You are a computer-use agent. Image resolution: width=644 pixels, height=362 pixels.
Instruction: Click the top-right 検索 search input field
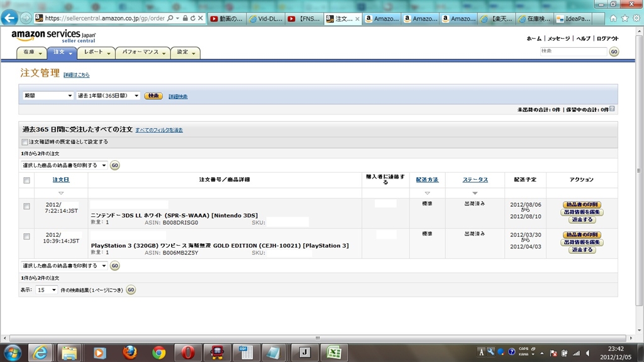tap(574, 52)
